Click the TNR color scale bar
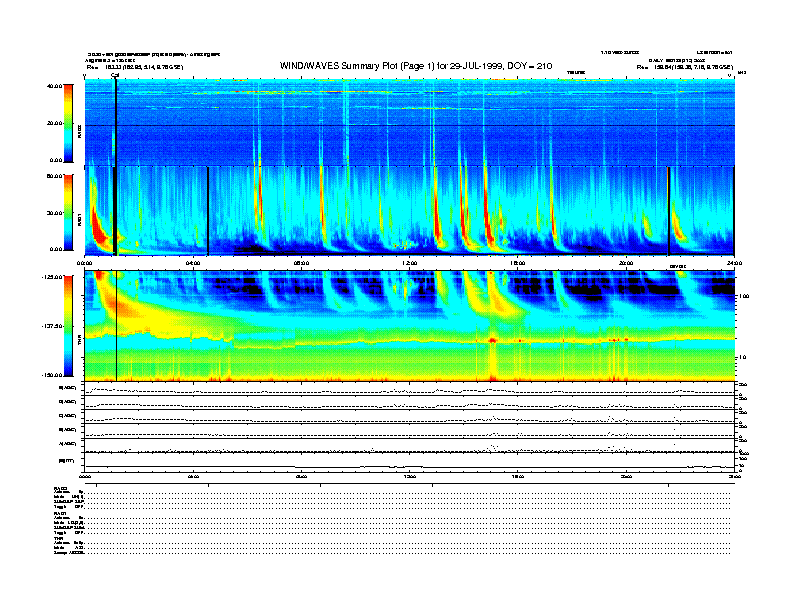Viewport: 792px width, 612px height. pos(68,326)
